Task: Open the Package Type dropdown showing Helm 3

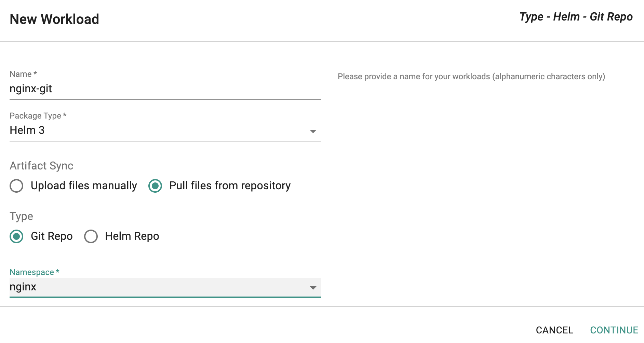Action: pyautogui.click(x=165, y=131)
